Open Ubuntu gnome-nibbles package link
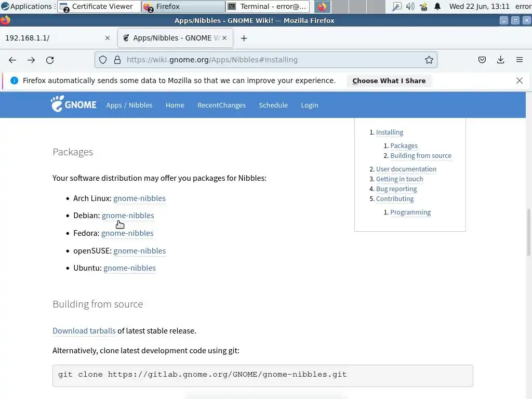Image resolution: width=532 pixels, height=399 pixels. tap(129, 269)
